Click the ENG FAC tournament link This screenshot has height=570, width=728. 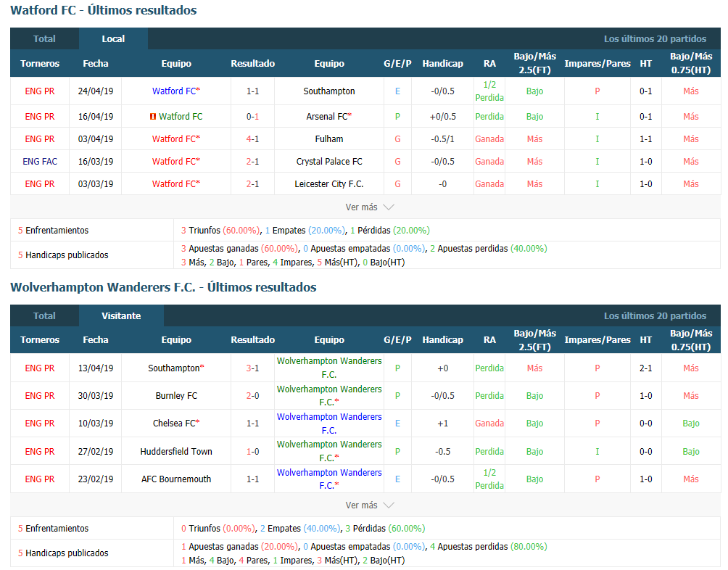[x=40, y=162]
